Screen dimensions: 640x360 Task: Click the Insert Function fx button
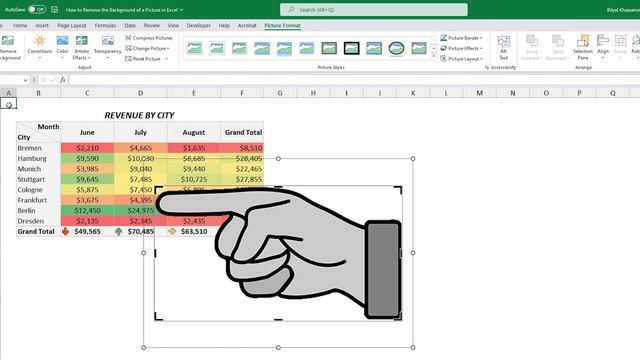(62, 80)
